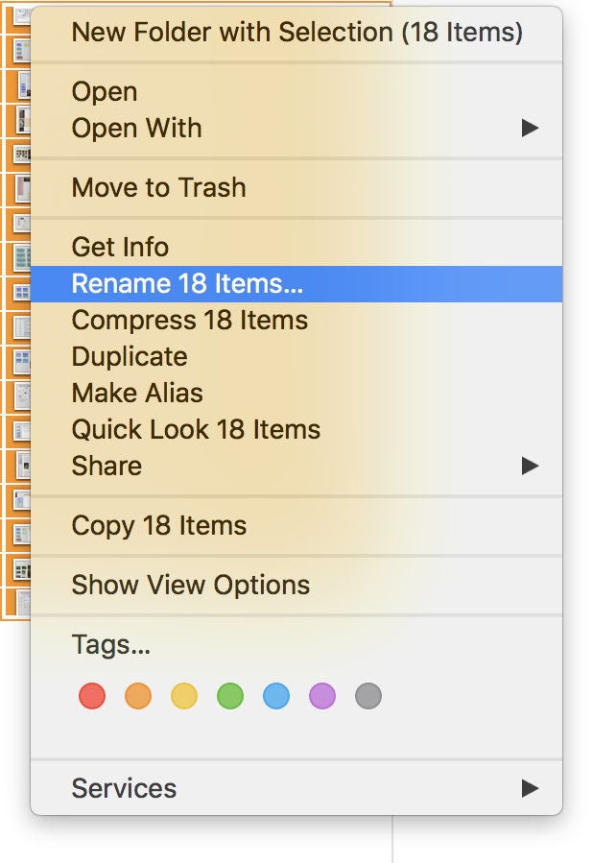Click Show View Options
Viewport: 616px width, 863px height.
[190, 585]
